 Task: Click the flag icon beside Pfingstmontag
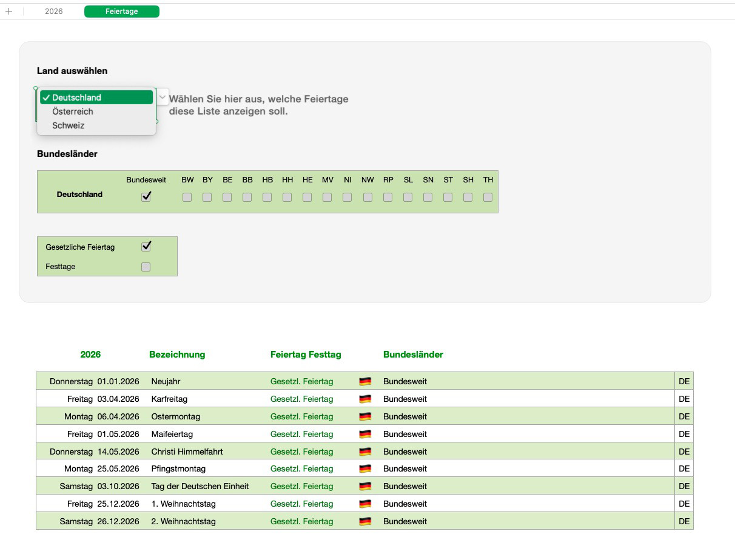[365, 468]
